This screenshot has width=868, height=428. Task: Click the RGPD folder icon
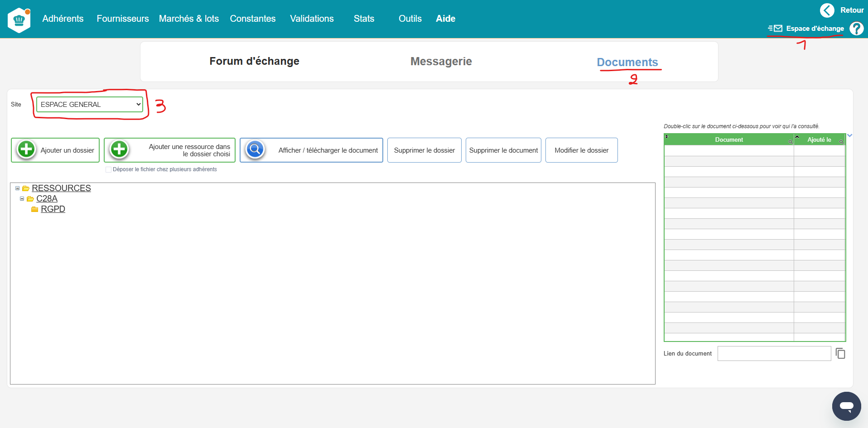(x=34, y=209)
